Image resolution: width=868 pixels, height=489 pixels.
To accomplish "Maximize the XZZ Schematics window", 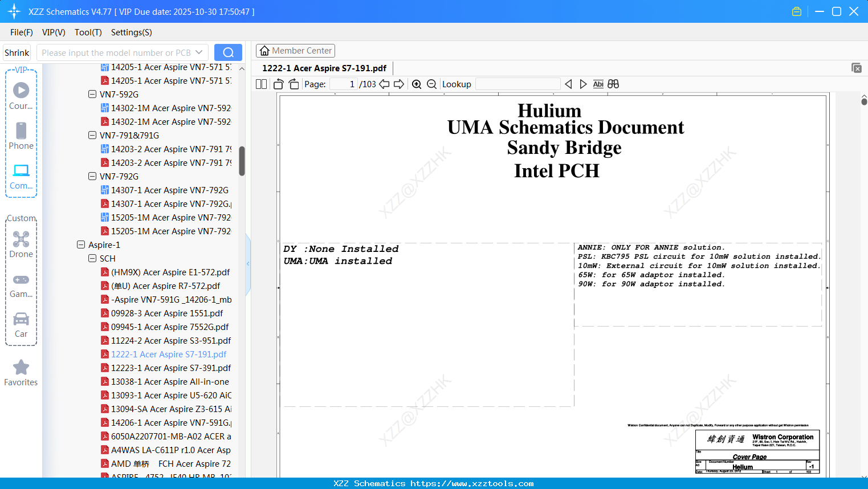I will pos(837,11).
